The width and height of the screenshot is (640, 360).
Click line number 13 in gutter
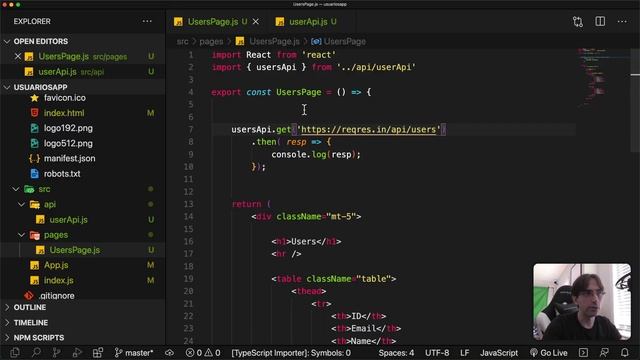pyautogui.click(x=188, y=204)
